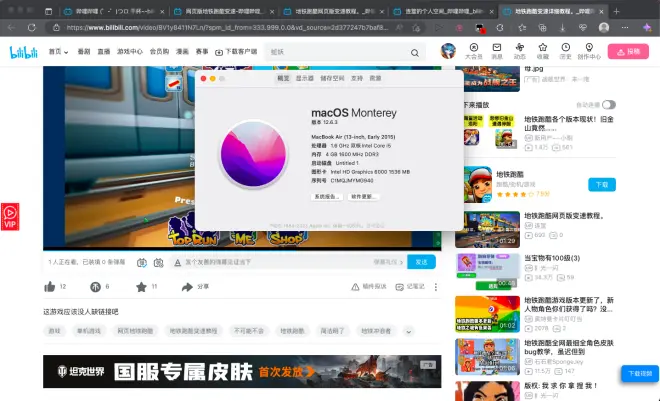Click the 系统报告 button

(x=328, y=197)
